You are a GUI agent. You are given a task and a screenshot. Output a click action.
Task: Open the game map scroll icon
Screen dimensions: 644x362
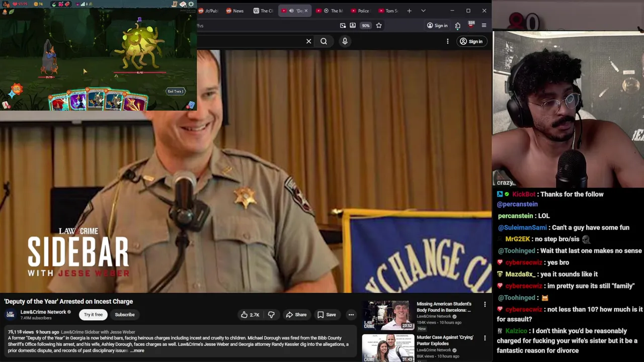pyautogui.click(x=174, y=4)
